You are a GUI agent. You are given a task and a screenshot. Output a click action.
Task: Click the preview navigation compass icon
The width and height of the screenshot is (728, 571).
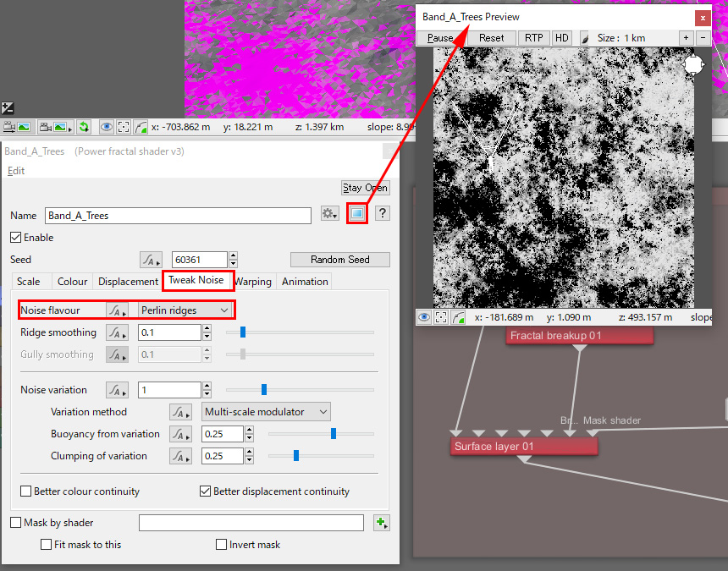pos(693,65)
